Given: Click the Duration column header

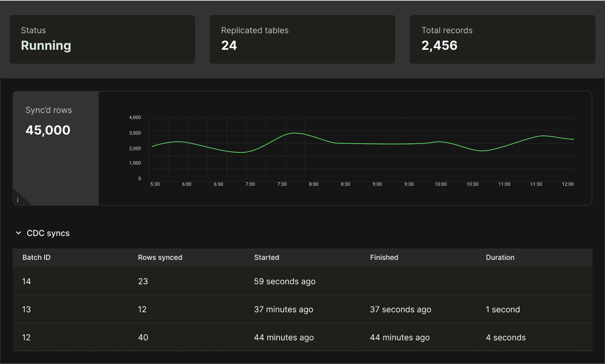Looking at the screenshot, I should click(500, 257).
